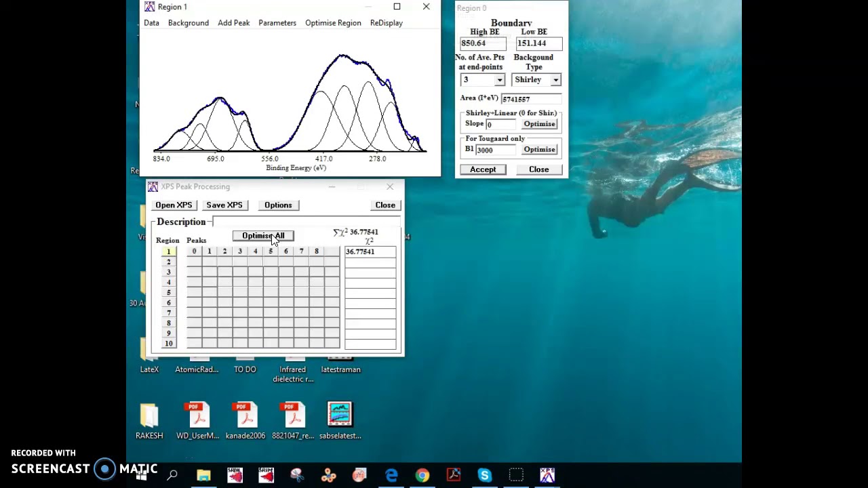Open the Windows Start menu
Screen dimensions: 868x488
[x=141, y=475]
